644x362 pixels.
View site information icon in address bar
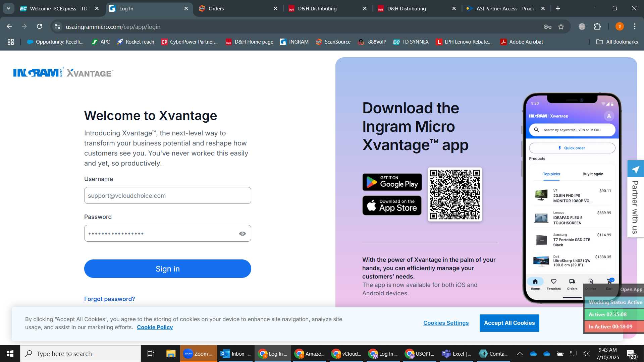58,26
